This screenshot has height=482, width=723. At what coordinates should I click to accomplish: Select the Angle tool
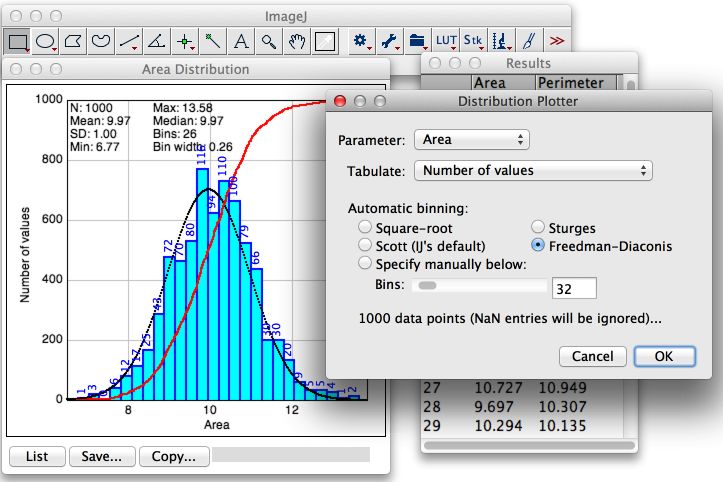(x=157, y=42)
